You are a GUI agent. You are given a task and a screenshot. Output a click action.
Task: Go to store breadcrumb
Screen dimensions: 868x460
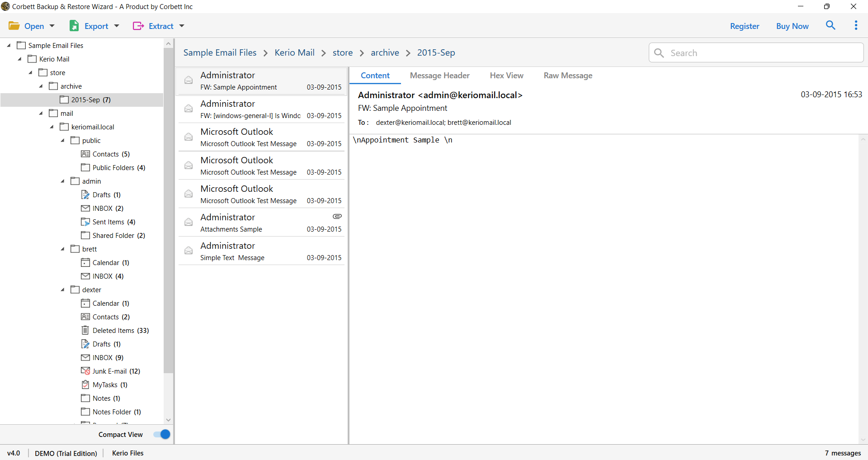point(343,52)
